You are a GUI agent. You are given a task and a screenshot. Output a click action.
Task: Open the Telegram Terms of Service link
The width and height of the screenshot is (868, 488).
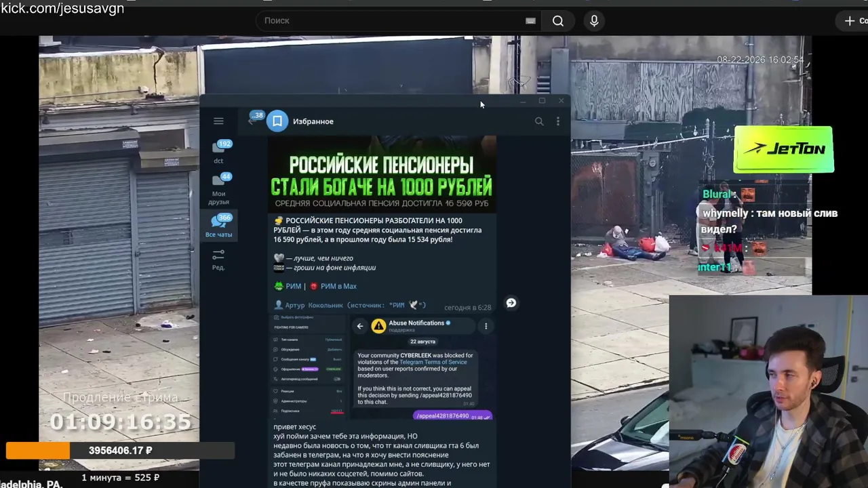[433, 362]
